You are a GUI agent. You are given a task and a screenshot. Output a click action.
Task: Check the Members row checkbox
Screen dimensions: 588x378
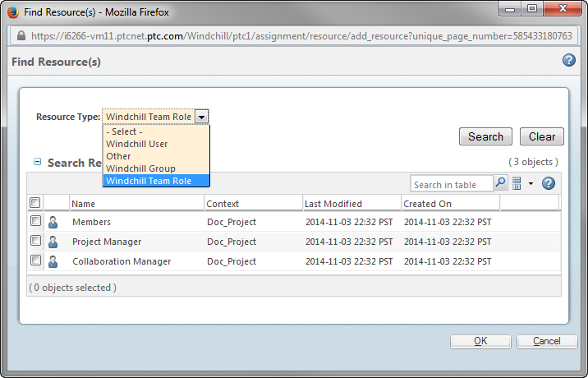pos(35,221)
